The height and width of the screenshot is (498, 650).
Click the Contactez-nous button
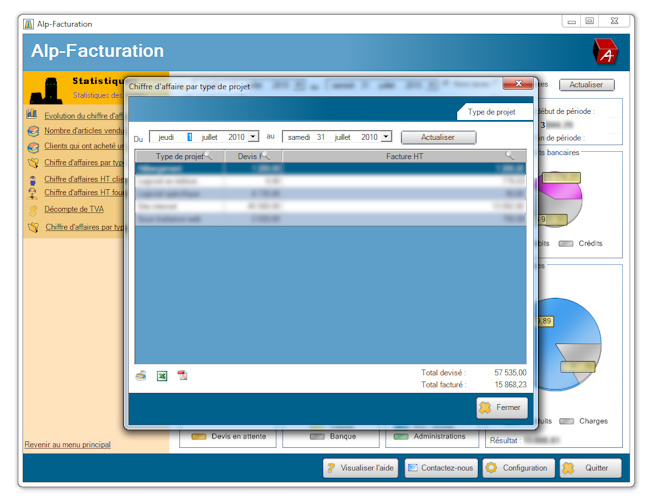pos(439,468)
